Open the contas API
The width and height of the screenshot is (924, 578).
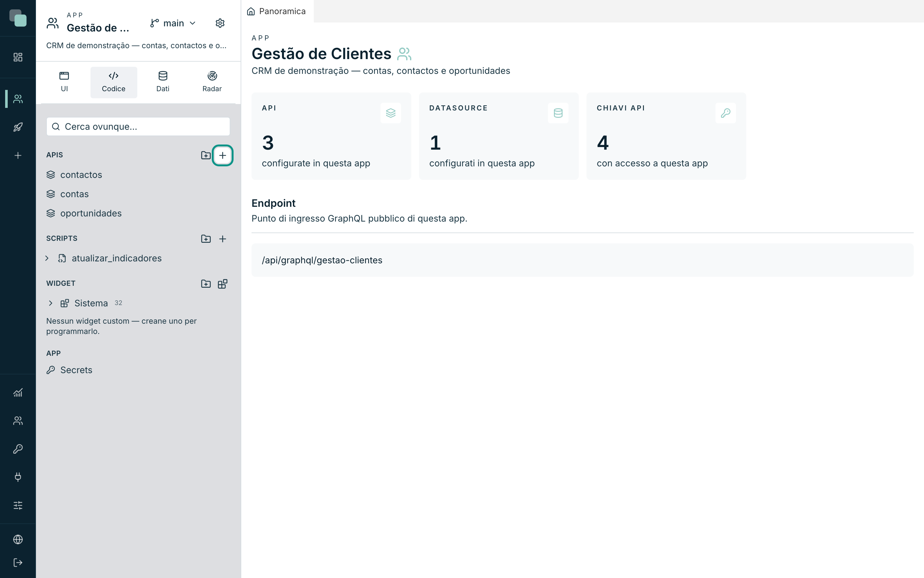pyautogui.click(x=138, y=194)
